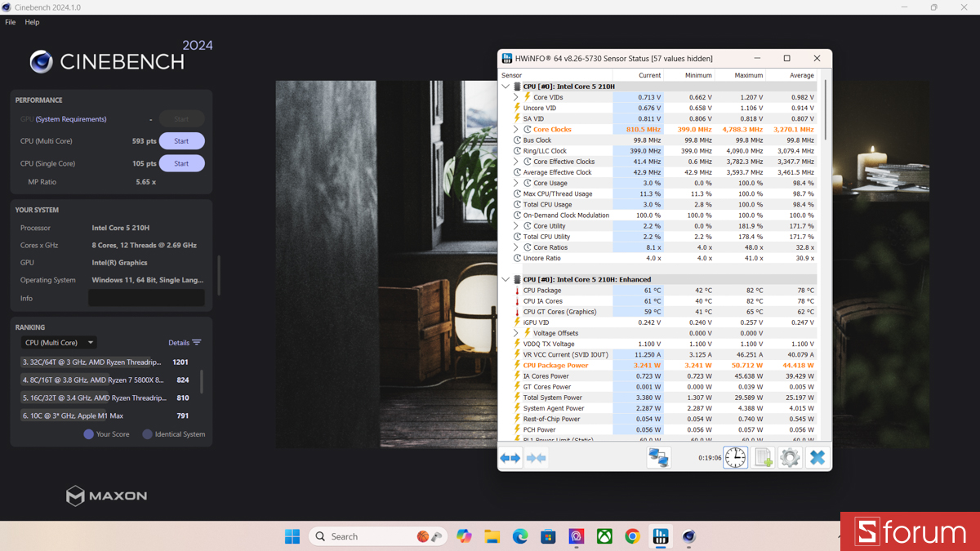
Task: Close sensors using the blue X toolbar icon
Action: click(x=817, y=457)
